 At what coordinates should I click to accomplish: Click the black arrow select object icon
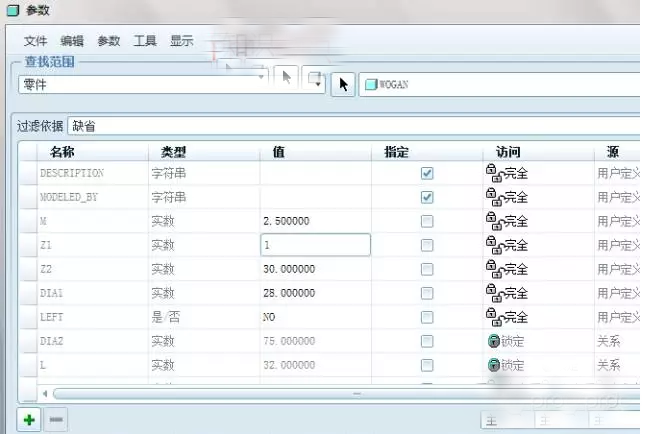342,84
